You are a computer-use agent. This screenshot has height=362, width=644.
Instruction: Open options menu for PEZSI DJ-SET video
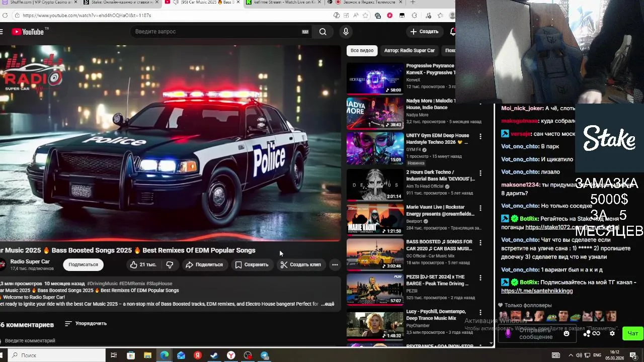pos(480,278)
